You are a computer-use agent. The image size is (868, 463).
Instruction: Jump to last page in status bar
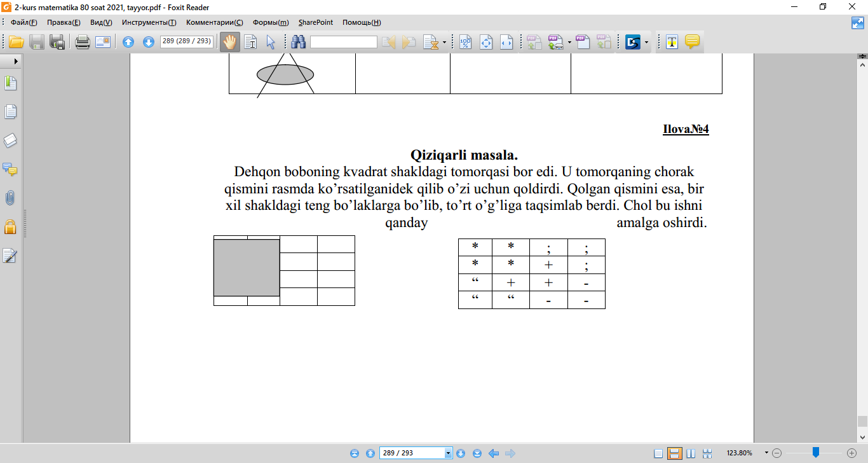[477, 453]
